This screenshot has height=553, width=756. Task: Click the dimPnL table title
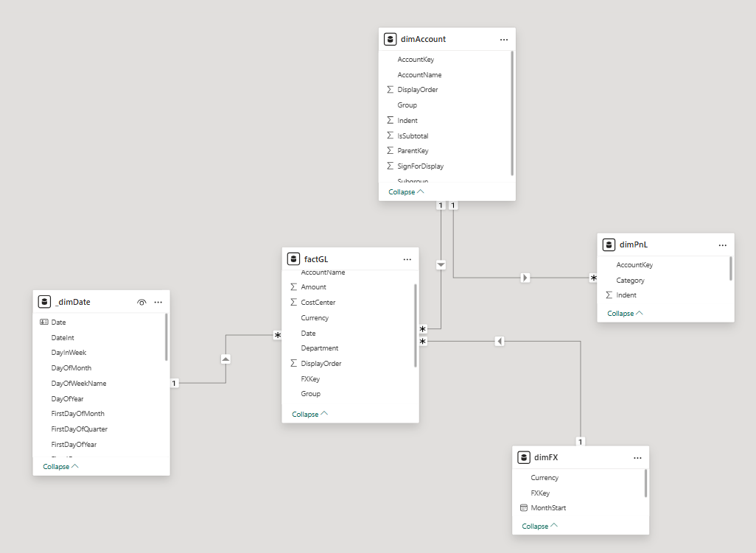634,244
